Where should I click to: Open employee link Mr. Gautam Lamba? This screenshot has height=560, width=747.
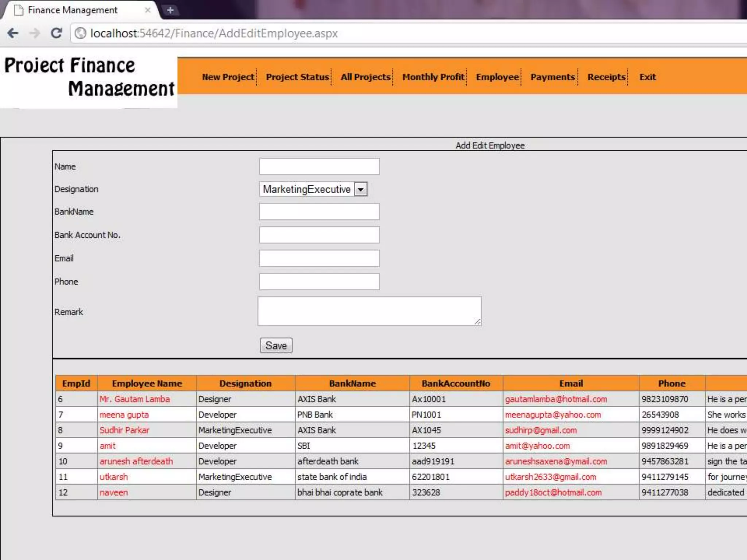135,399
